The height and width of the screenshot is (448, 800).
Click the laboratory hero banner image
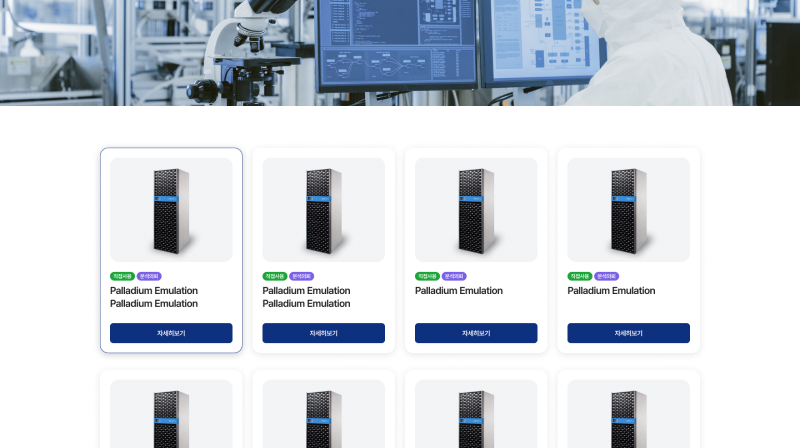(400, 53)
